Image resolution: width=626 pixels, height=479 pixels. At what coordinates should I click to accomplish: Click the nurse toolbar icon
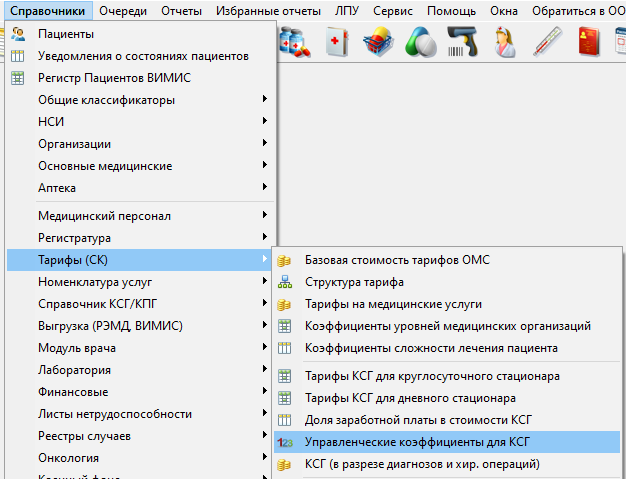click(505, 43)
